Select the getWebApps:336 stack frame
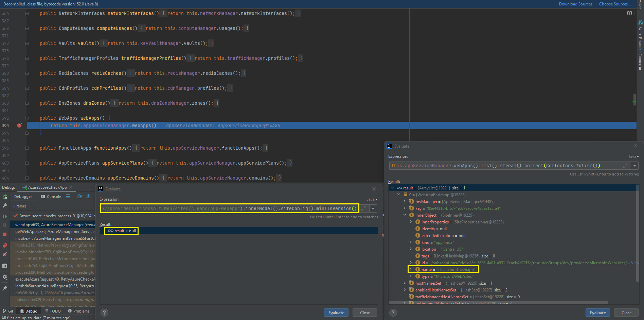Viewport: 644px width, 320px height. coord(55,232)
